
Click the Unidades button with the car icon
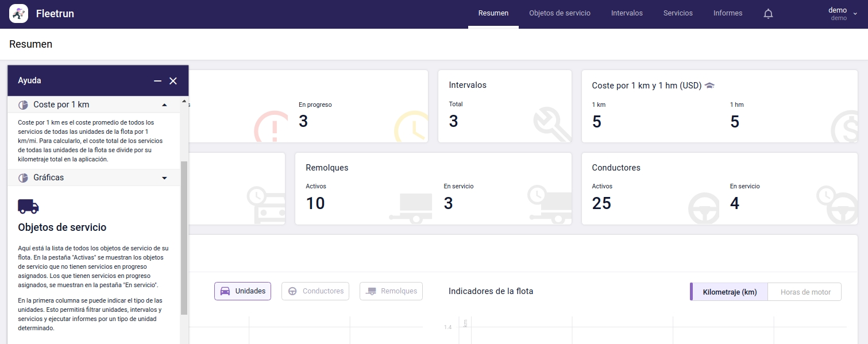tap(242, 291)
